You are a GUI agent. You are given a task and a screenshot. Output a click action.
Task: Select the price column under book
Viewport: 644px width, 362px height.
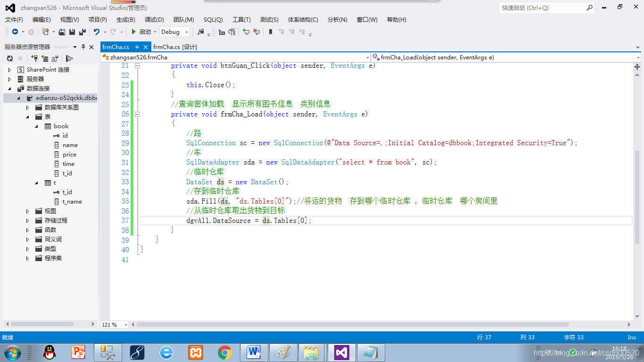point(69,155)
